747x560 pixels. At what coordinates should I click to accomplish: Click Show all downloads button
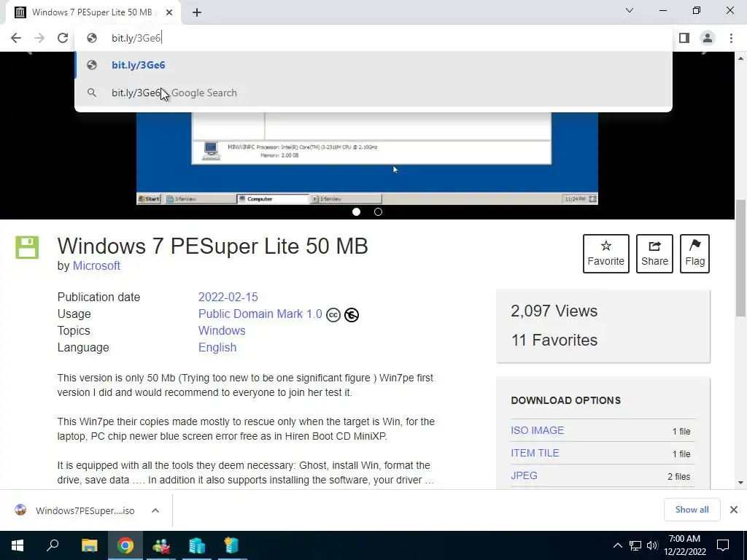692,510
